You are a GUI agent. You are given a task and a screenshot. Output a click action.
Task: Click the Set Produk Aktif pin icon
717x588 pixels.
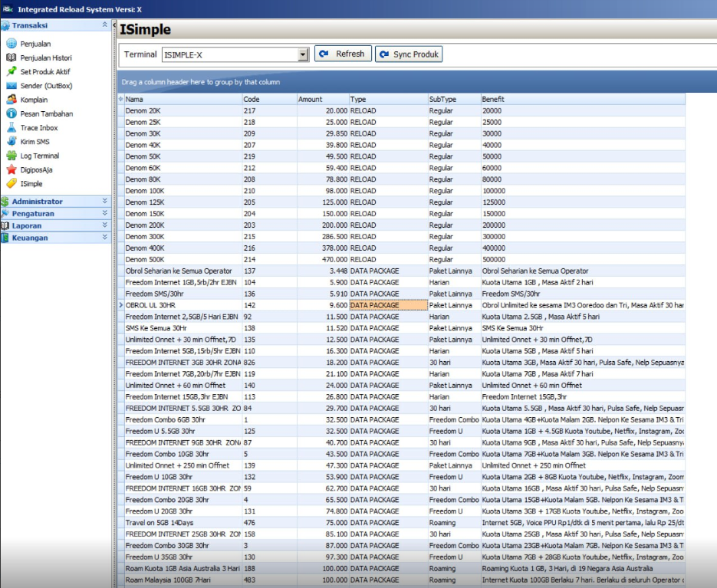(12, 72)
